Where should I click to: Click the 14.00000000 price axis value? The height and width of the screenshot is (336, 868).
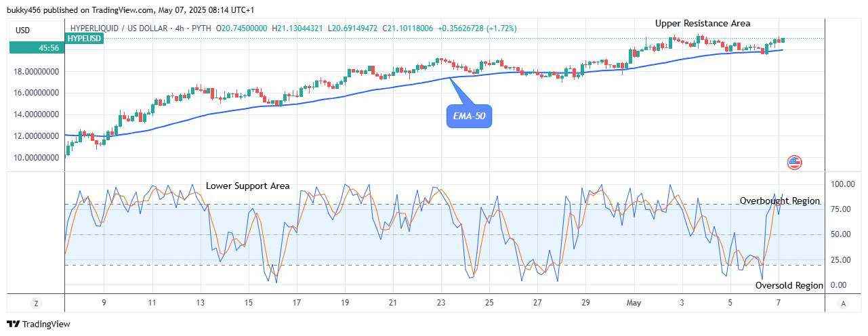coord(37,114)
